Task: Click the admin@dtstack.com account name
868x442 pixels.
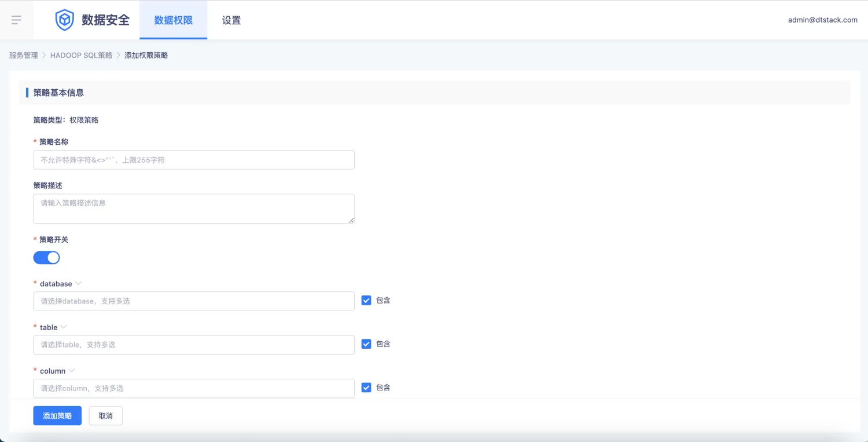Action: [822, 20]
